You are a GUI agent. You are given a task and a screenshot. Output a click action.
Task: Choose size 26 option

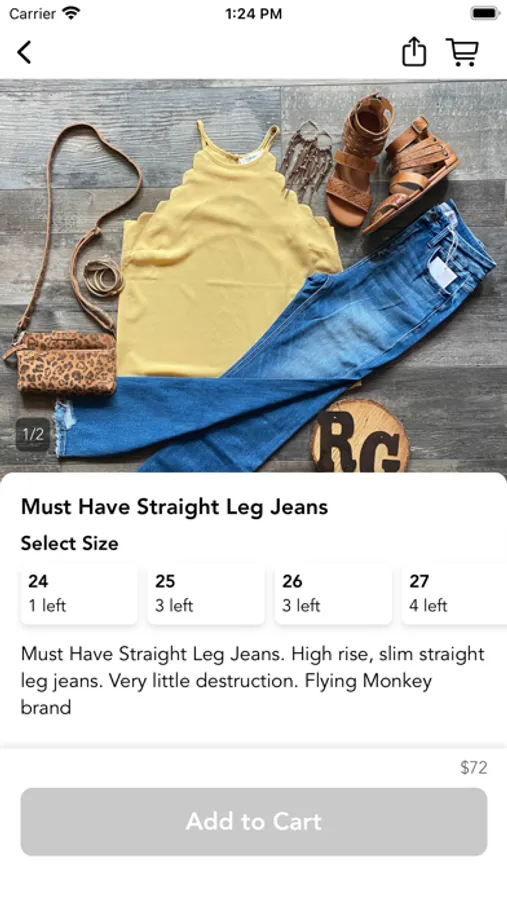[334, 594]
